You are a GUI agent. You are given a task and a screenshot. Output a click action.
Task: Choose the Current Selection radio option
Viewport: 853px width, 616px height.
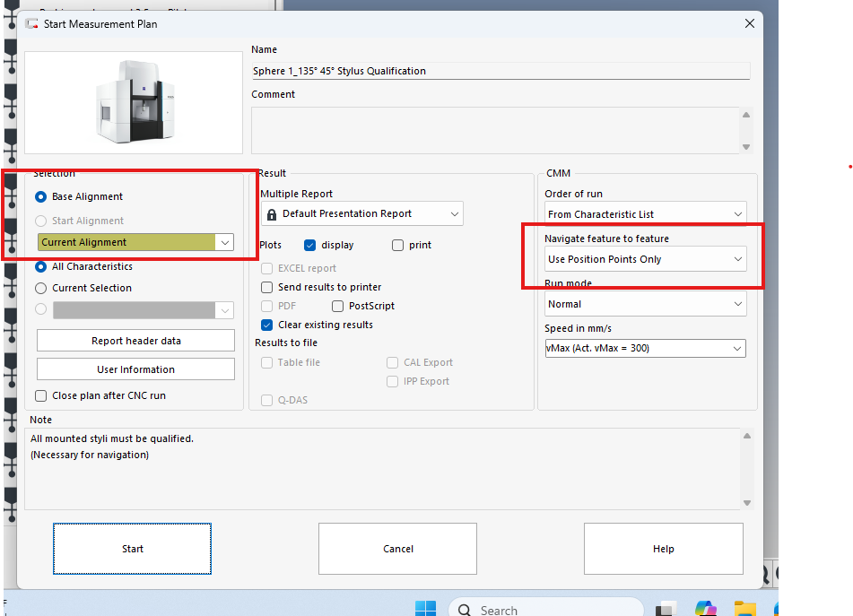[41, 288]
